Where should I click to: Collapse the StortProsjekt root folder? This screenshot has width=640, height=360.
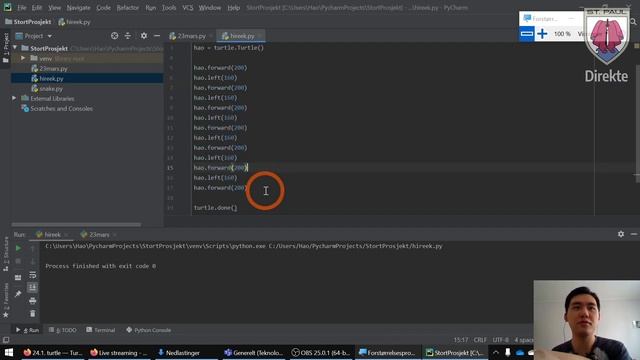(x=15, y=48)
